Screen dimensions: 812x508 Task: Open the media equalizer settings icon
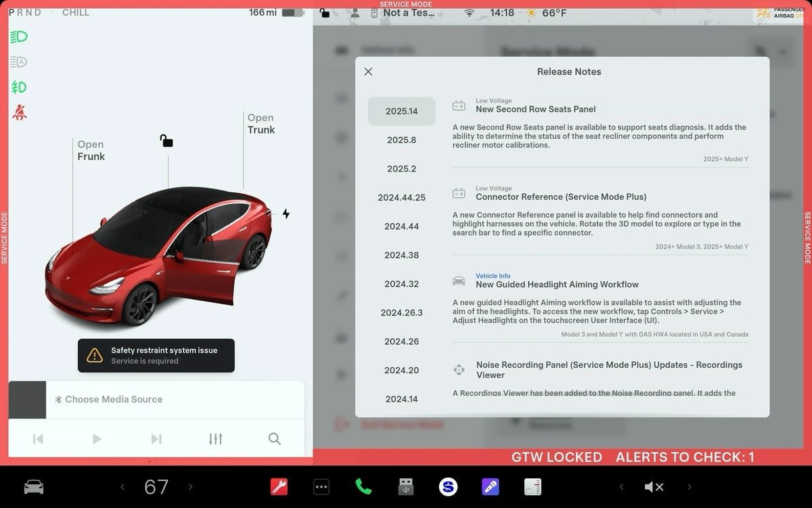tap(216, 439)
